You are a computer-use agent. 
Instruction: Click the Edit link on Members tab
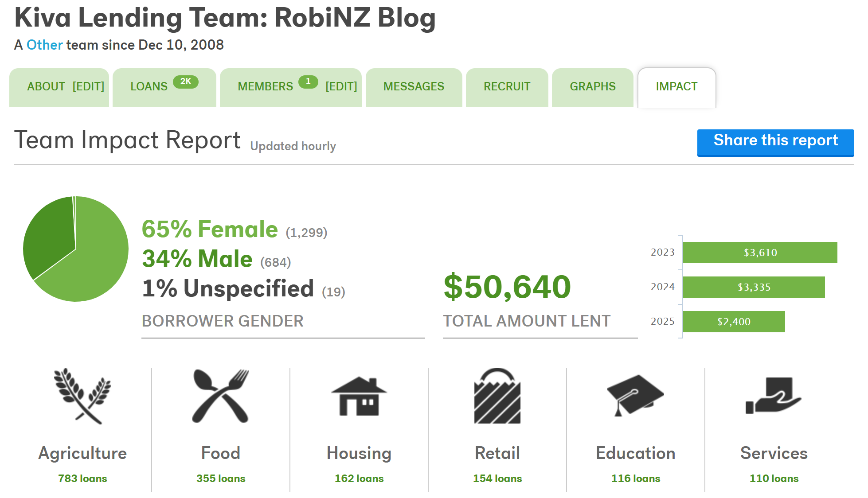point(341,86)
